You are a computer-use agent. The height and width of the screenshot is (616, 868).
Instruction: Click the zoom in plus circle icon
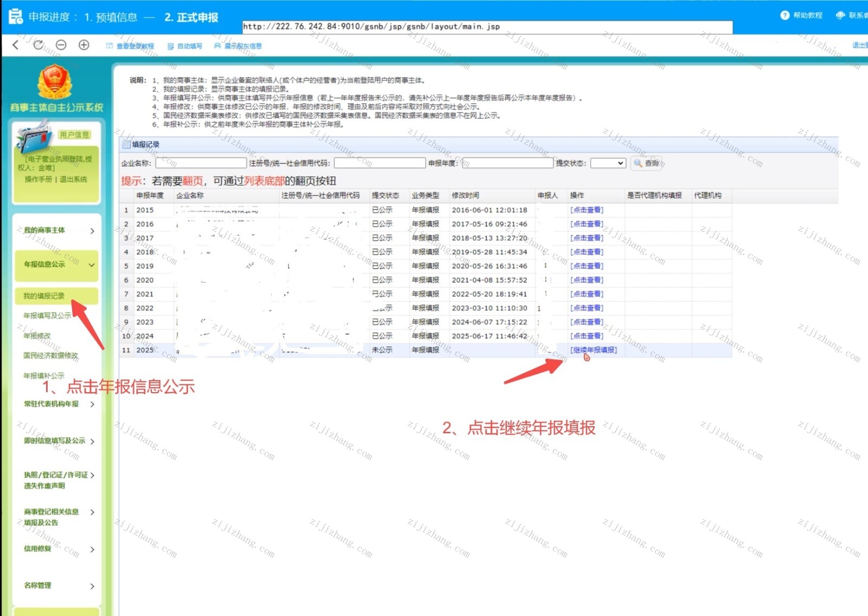(x=84, y=45)
